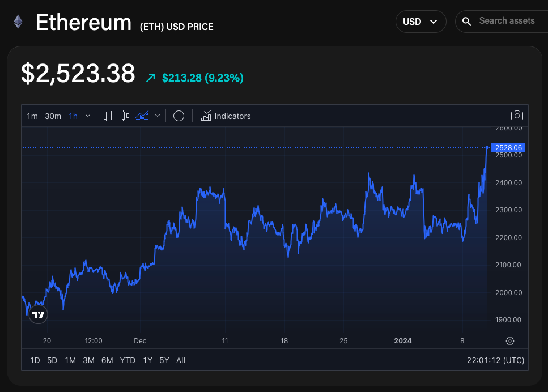The image size is (548, 392).
Task: Select the area chart style icon
Action: tap(142, 116)
